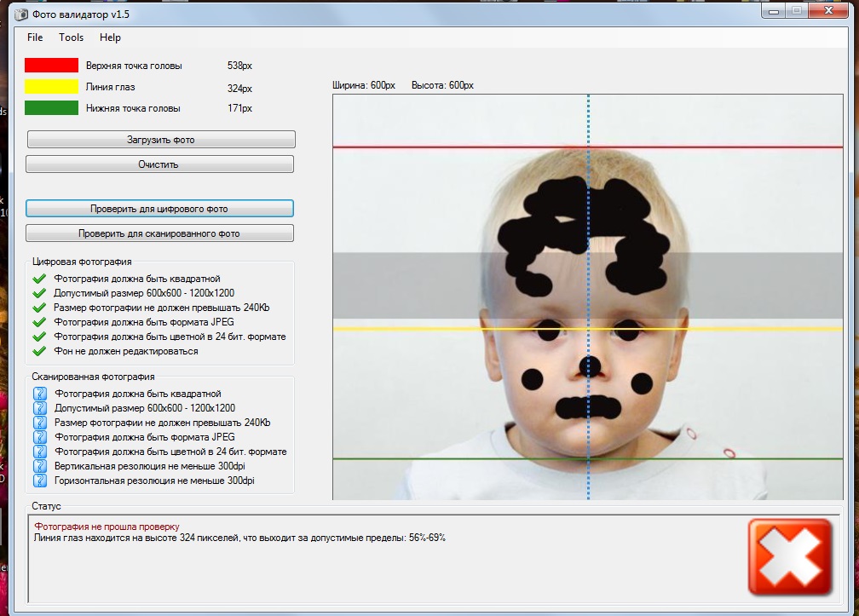Viewport: 859px width, 616px height.
Task: Click the Загрузить фото button
Action: click(x=161, y=140)
